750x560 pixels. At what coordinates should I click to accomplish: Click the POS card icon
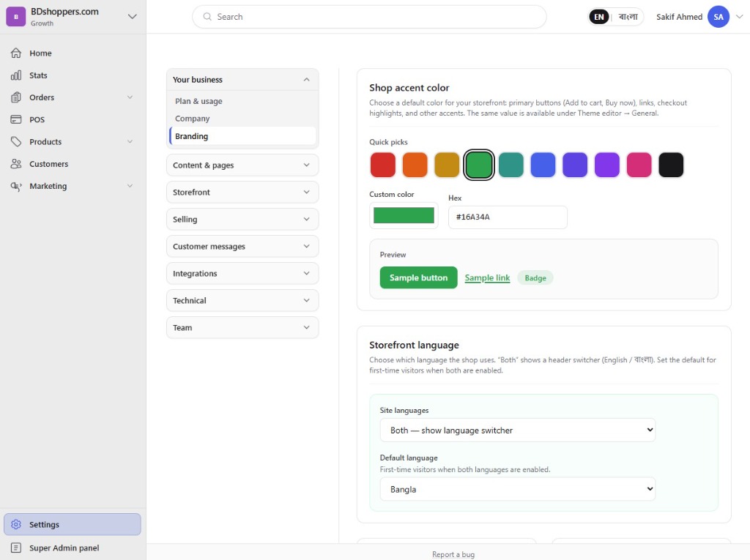pos(16,119)
